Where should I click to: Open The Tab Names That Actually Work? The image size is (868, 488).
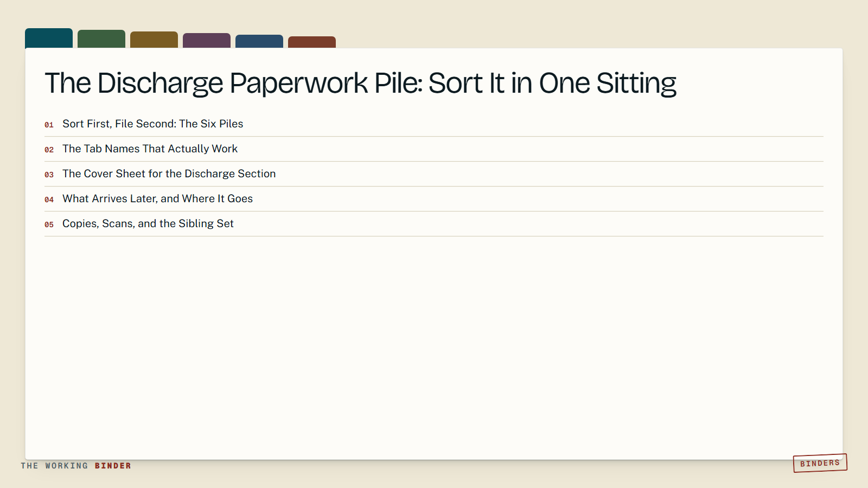point(434,149)
